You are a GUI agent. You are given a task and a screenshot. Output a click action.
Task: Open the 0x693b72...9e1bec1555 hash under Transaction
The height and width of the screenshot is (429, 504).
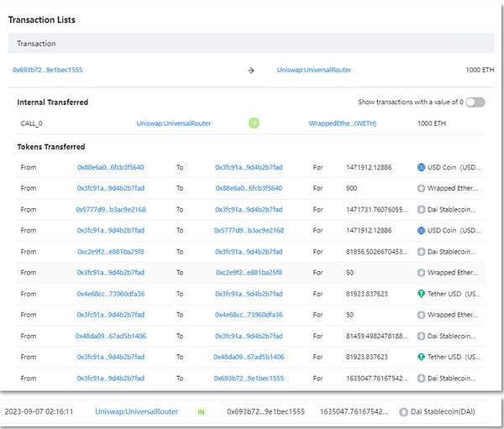point(47,71)
